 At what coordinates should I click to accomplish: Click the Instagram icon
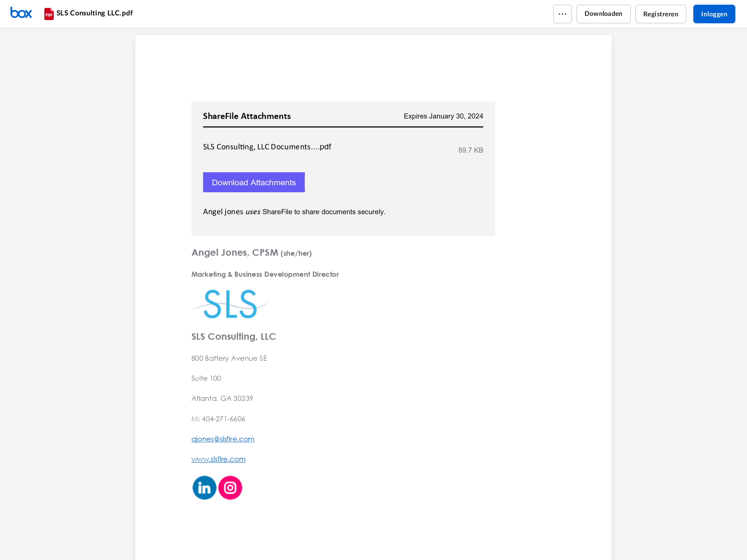[x=230, y=488]
